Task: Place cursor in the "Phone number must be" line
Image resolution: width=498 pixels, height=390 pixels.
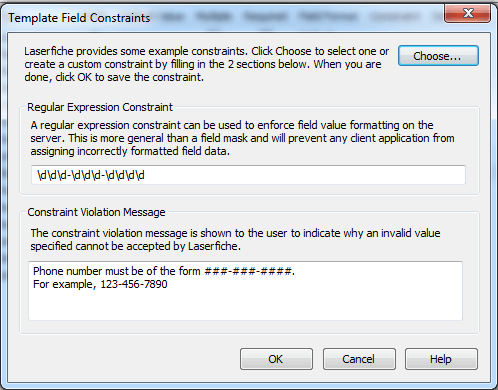Action: [x=164, y=271]
